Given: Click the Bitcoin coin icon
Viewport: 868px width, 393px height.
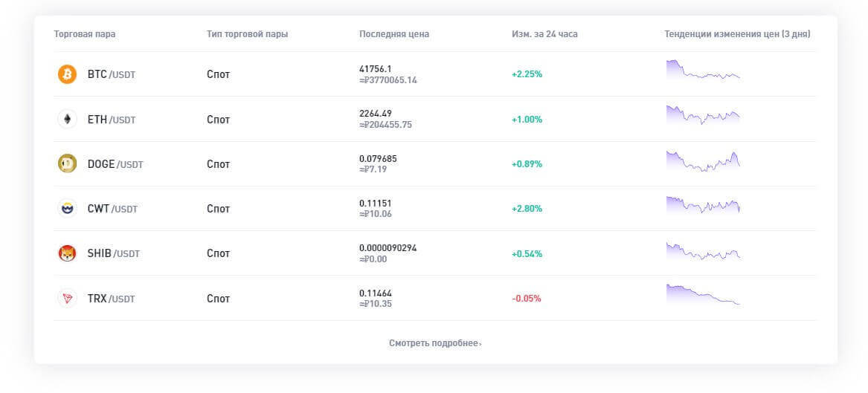Looking at the screenshot, I should pos(67,74).
